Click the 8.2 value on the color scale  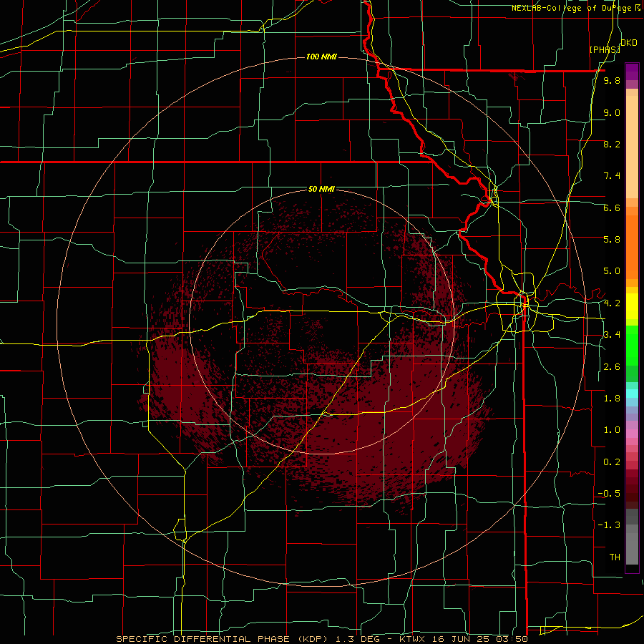click(x=612, y=144)
